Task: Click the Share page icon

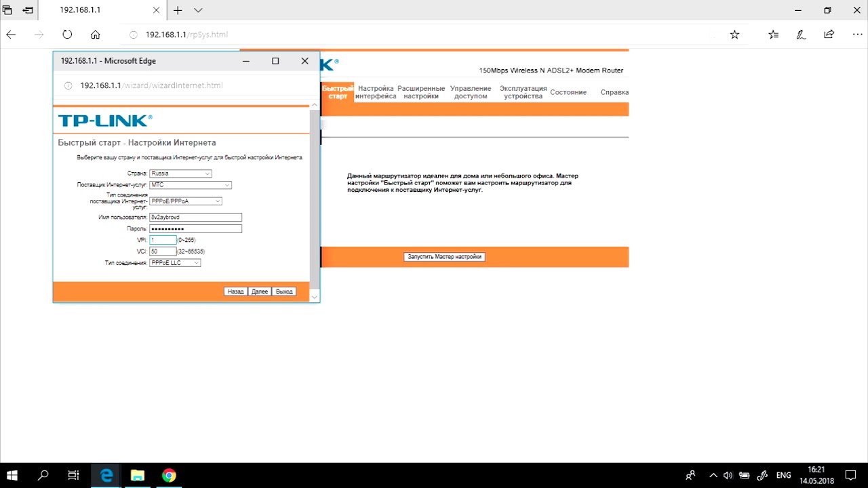Action: pyautogui.click(x=829, y=35)
